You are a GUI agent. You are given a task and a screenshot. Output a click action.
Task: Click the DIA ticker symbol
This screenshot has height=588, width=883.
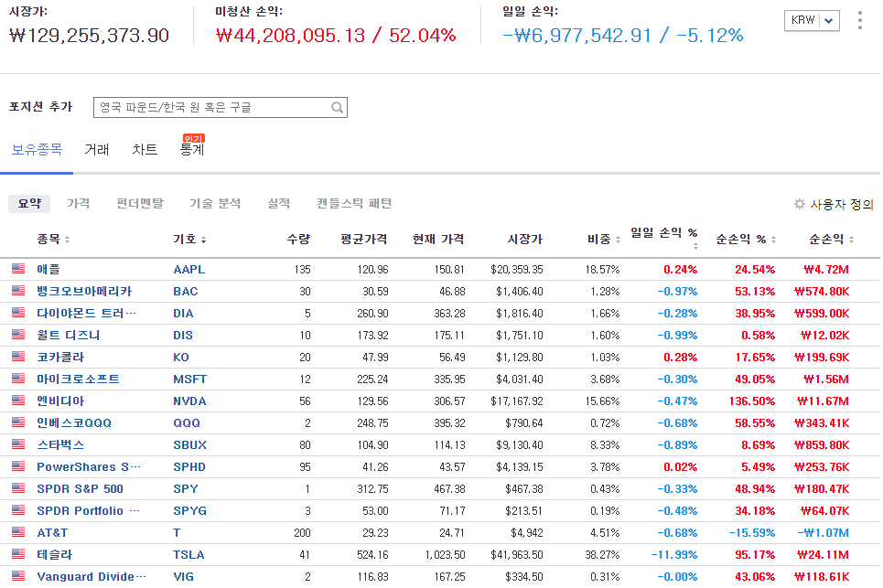pos(183,314)
